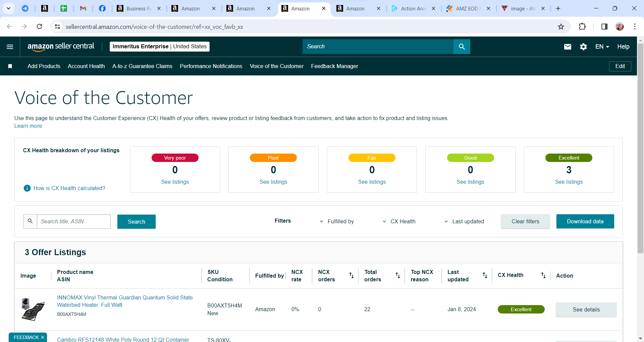The image size is (644, 342).
Task: Open Add Products menu item
Action: click(x=44, y=66)
